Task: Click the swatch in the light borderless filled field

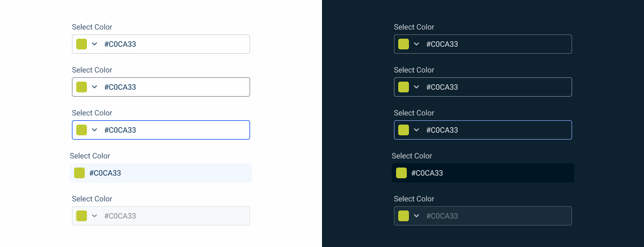Action: pos(79,173)
